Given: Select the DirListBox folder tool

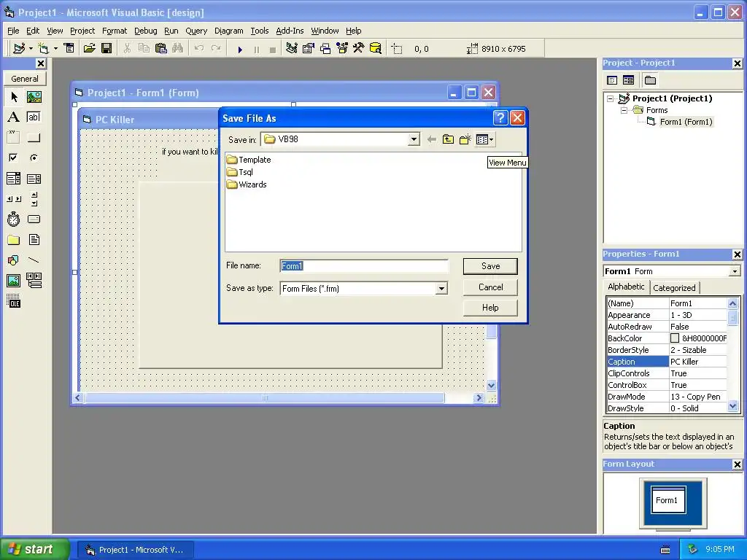Looking at the screenshot, I should click(x=14, y=239).
